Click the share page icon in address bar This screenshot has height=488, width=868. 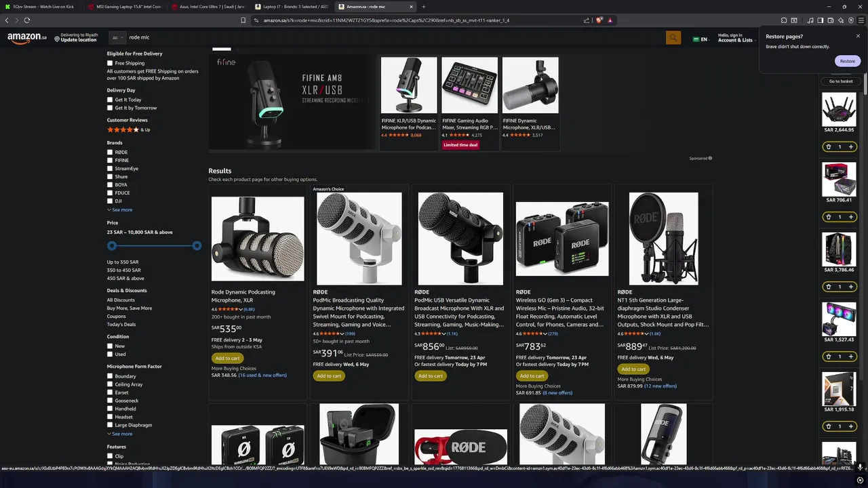click(587, 20)
